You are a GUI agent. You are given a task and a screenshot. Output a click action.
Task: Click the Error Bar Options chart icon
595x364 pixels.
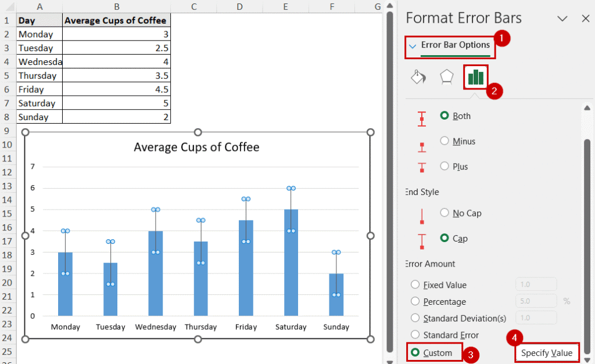(x=475, y=76)
